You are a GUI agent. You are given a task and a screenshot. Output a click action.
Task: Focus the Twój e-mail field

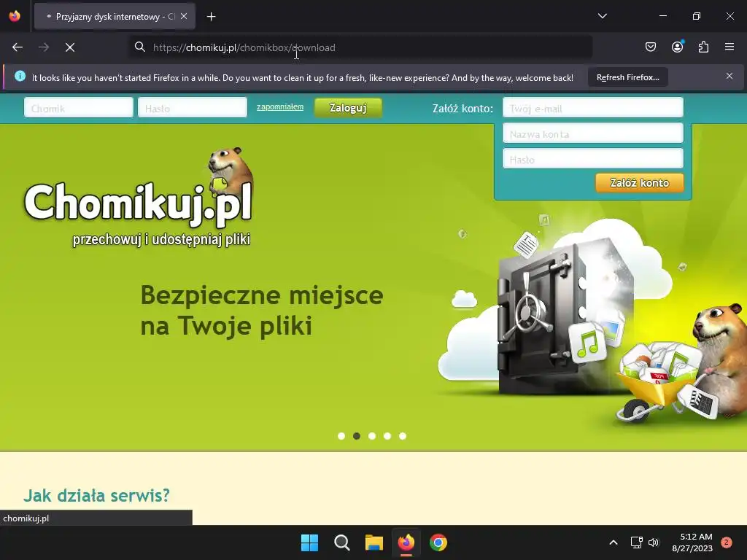point(592,108)
